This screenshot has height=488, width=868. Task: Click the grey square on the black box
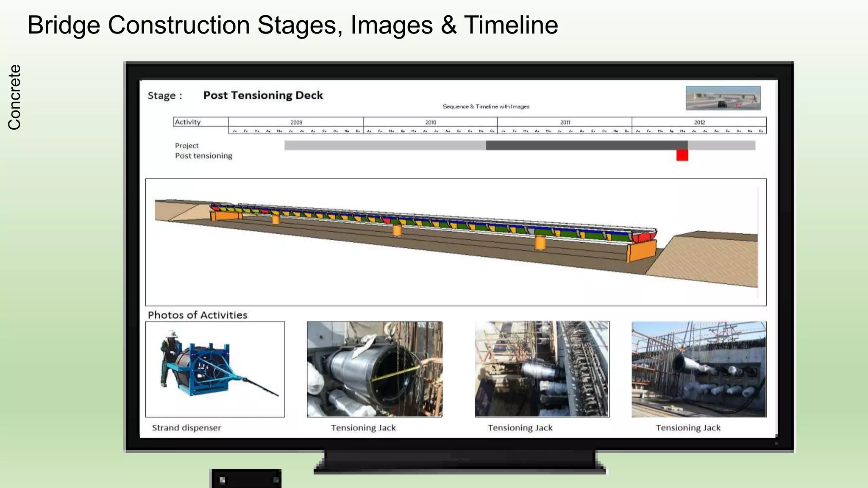point(223,480)
